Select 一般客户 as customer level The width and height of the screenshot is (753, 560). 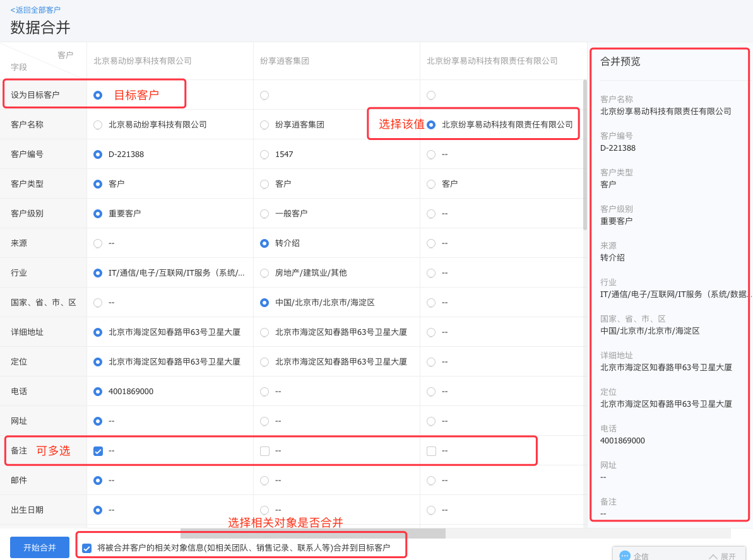point(264,214)
